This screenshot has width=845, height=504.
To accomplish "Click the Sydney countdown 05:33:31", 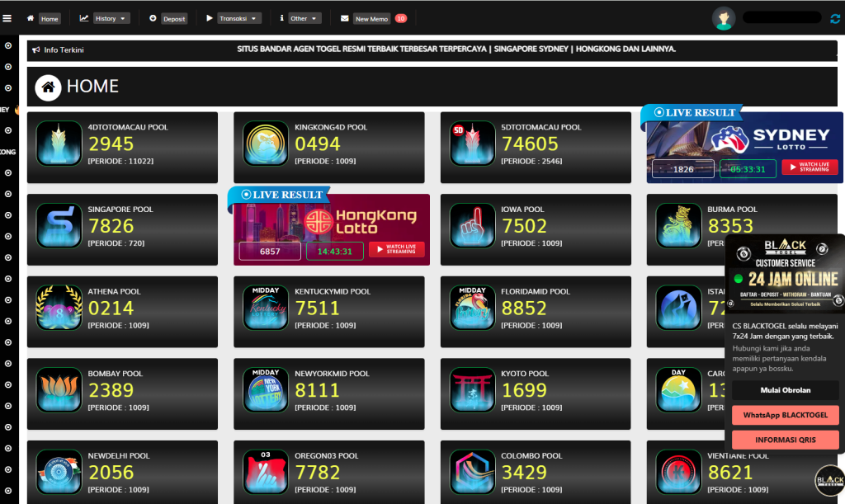I will (x=748, y=169).
